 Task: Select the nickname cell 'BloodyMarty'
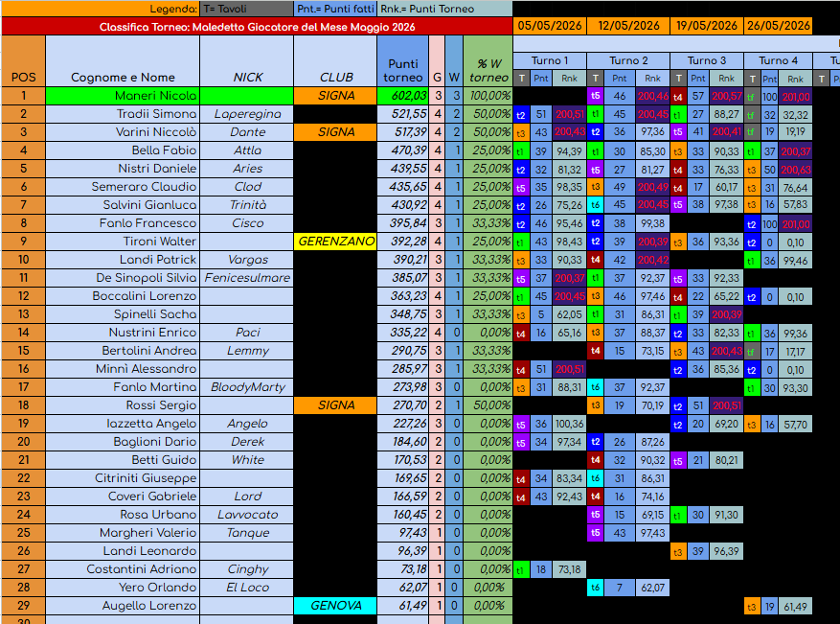click(247, 387)
